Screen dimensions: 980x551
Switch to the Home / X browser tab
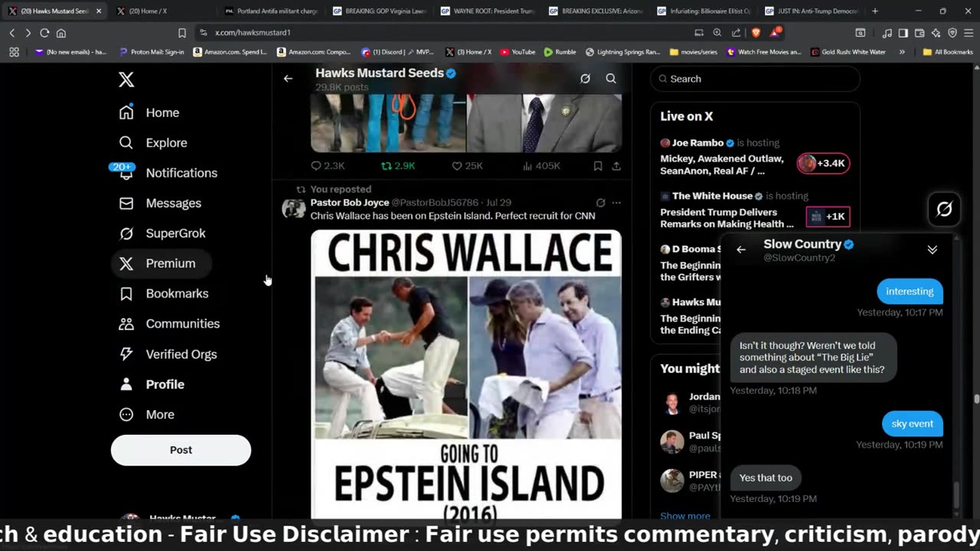click(161, 11)
